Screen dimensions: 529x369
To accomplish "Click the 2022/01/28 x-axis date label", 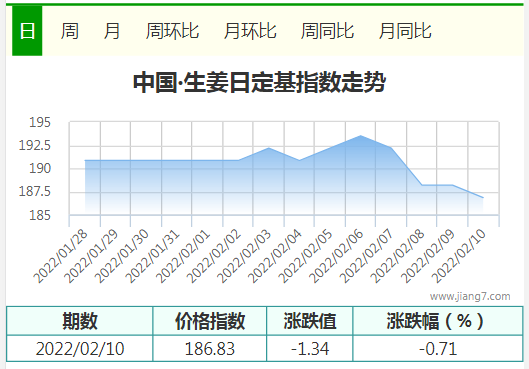I will pos(61,256).
